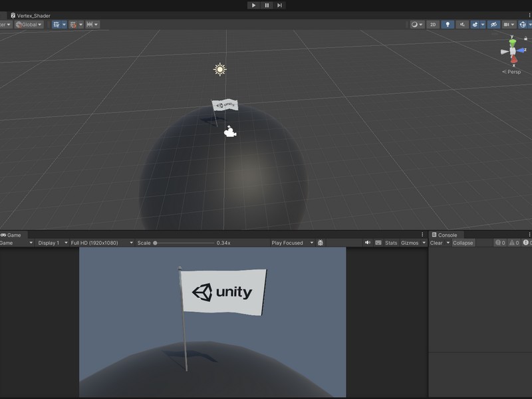This screenshot has height=399, width=532.
Task: Select the Directional Light sun gizmo
Action: pos(220,69)
